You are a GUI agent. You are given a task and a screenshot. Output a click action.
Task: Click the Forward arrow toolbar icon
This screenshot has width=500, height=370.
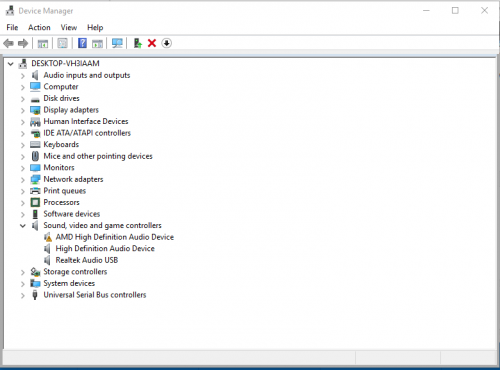pos(23,43)
